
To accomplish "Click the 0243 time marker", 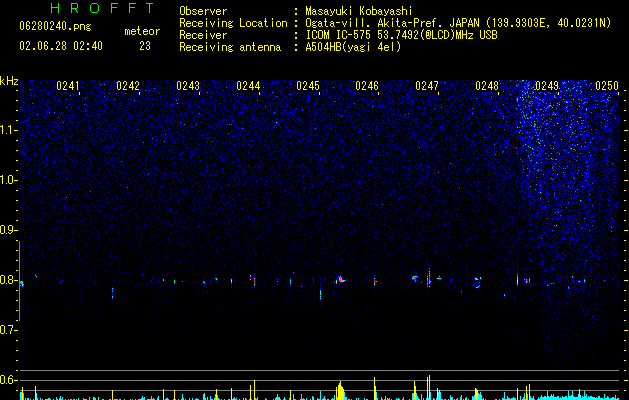I will 188,86.
